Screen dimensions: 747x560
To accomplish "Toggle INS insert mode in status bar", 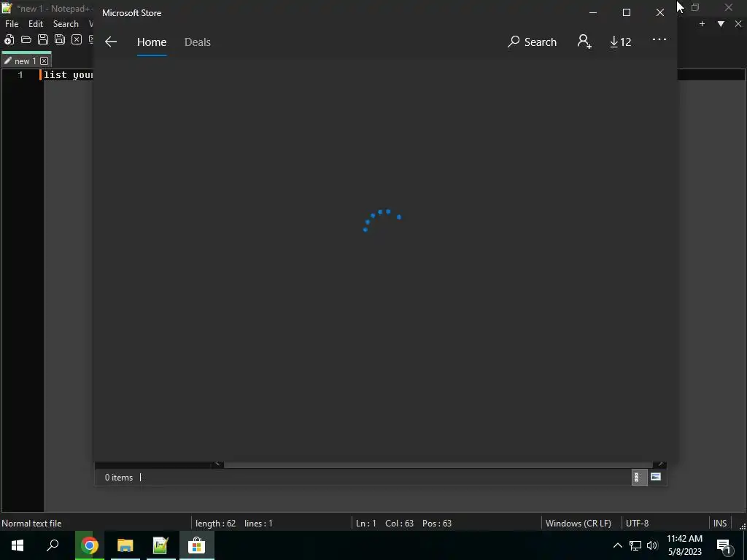I will click(720, 524).
